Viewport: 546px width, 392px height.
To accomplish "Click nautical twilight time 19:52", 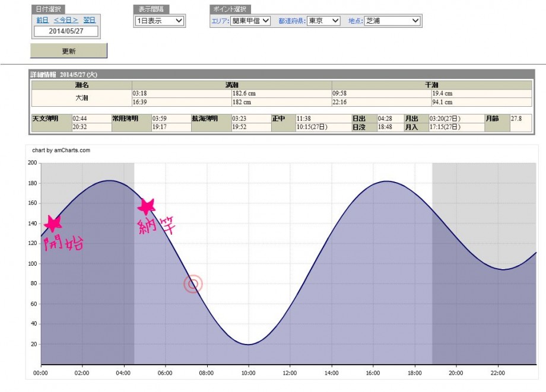I will point(252,127).
